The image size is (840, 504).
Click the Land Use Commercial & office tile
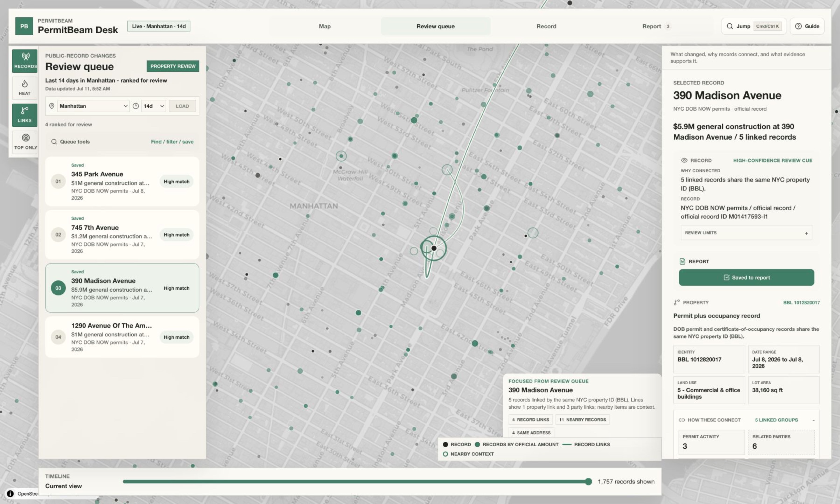tap(709, 390)
